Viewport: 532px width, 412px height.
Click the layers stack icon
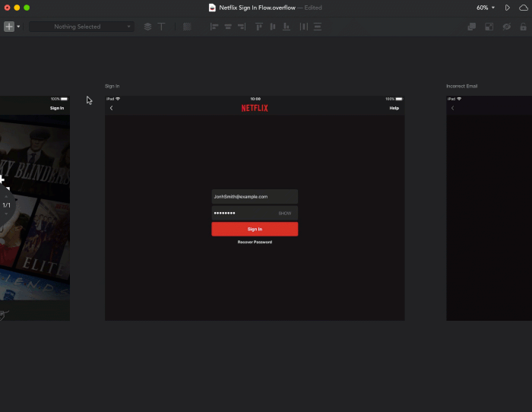tap(147, 27)
